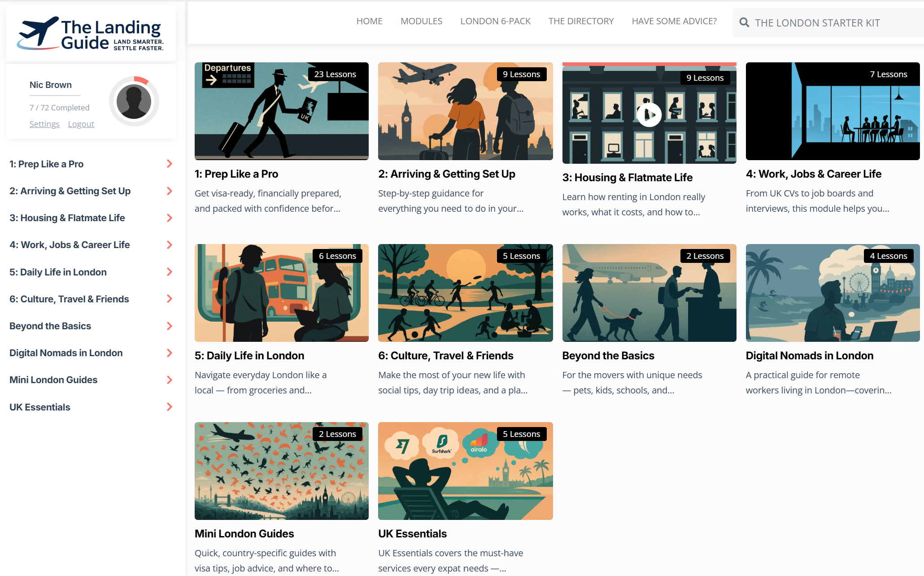Open the UK Essentials module image
This screenshot has height=576, width=924.
465,471
